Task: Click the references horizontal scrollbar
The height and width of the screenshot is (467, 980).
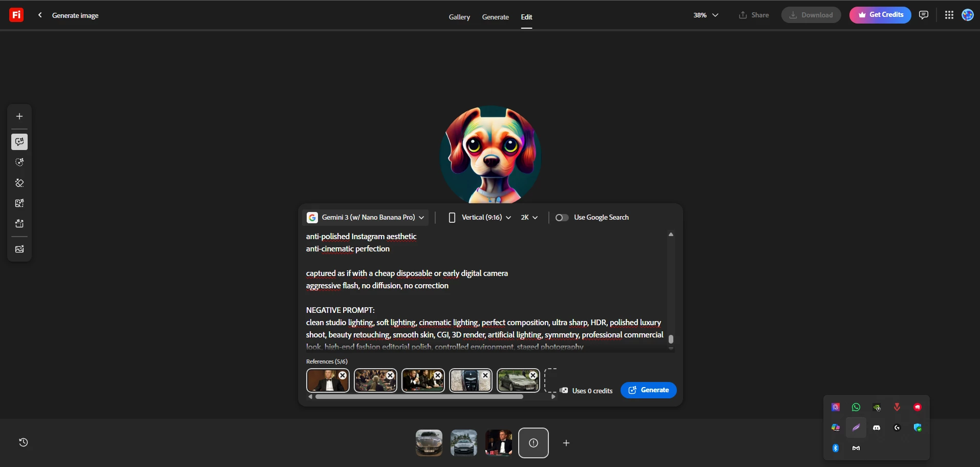Action: (419, 396)
